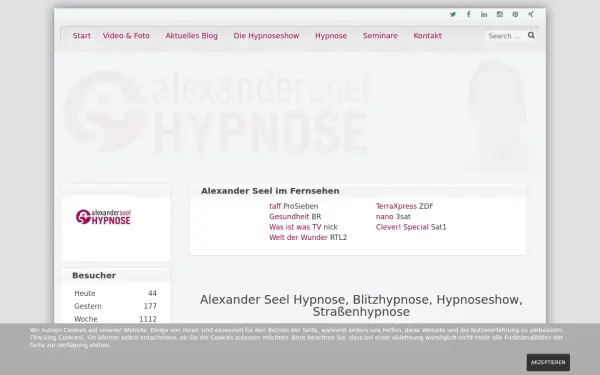Open the Clever! Special link
Screen dimensions: 600x375
click(402, 227)
